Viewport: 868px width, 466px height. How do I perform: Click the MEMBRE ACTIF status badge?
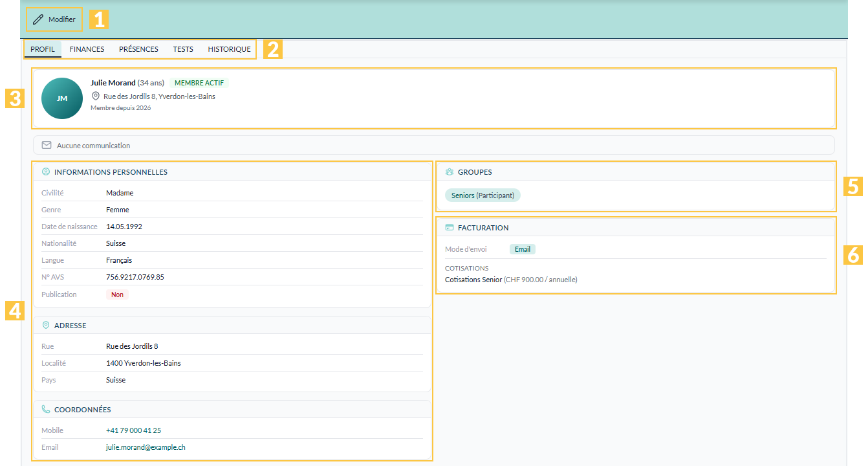199,83
